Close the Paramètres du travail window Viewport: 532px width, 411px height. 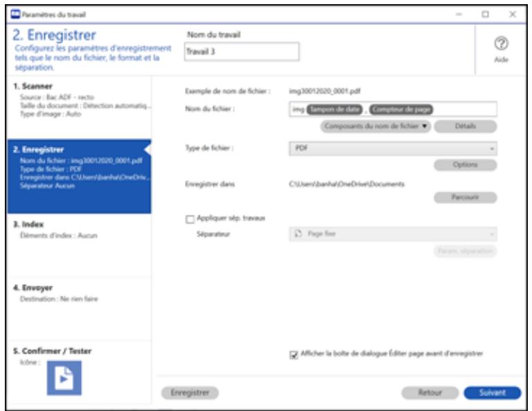tap(513, 15)
